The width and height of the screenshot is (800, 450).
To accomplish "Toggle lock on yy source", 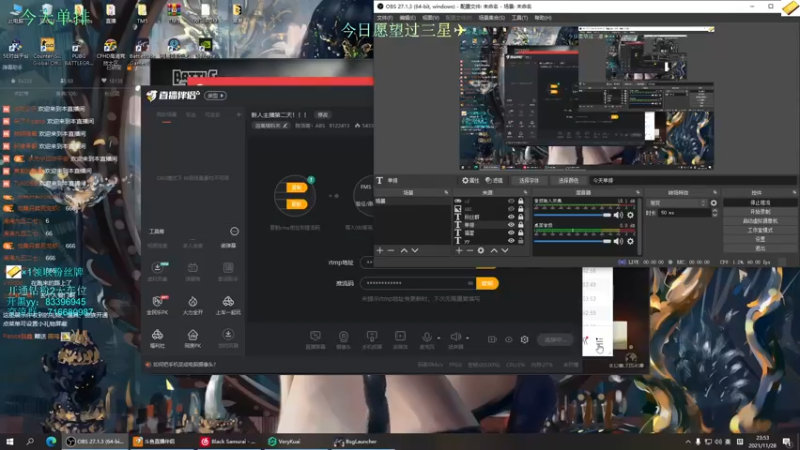I will tap(520, 240).
